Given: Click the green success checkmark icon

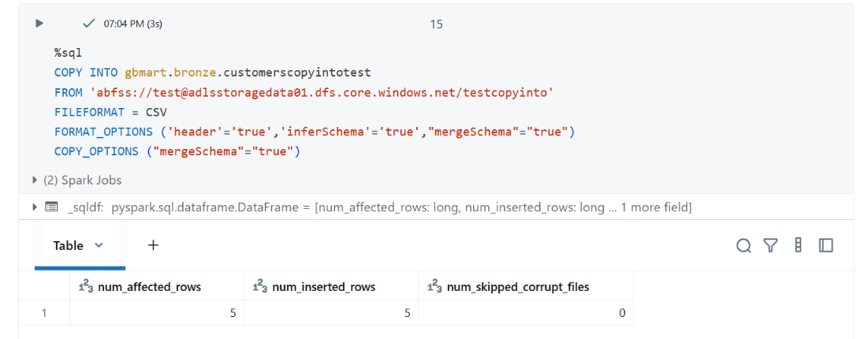Looking at the screenshot, I should [x=88, y=24].
